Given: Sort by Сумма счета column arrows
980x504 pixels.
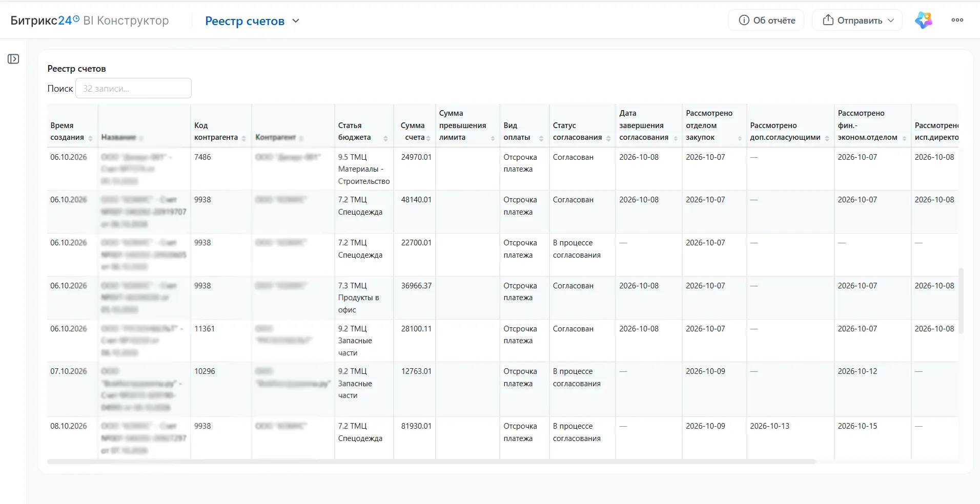Looking at the screenshot, I should [428, 138].
